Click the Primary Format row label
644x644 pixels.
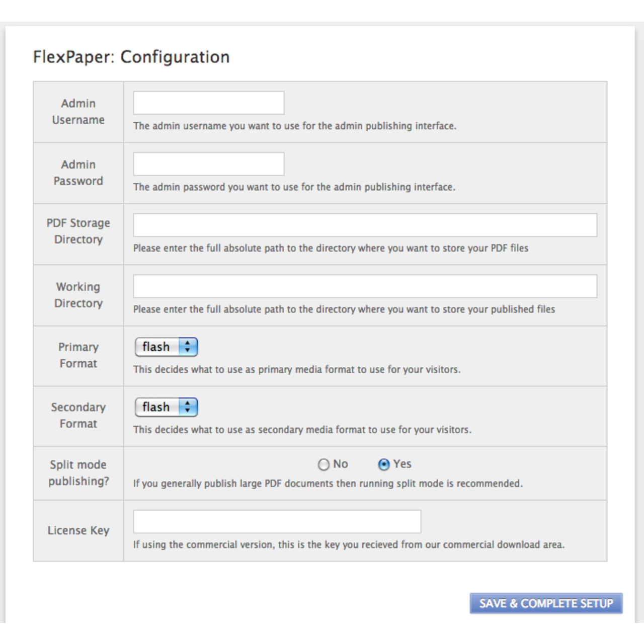point(78,355)
